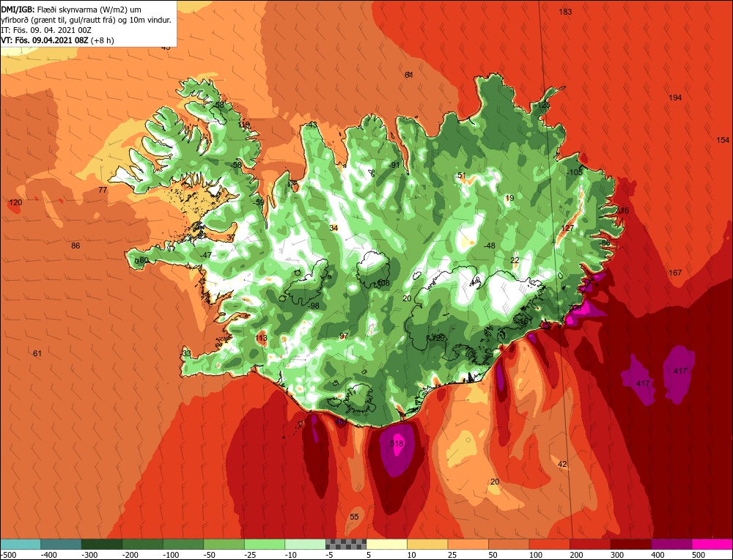Click the -125 value in northeast Iceland
This screenshot has width=733, height=560.
542,105
